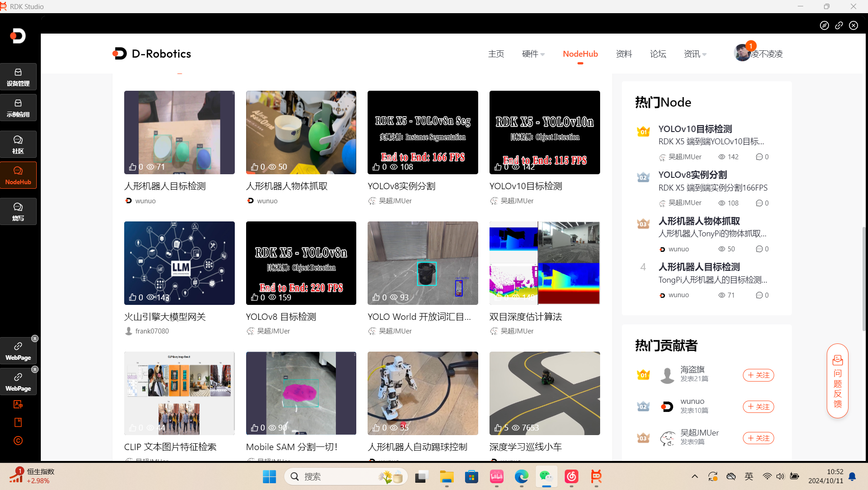Open bilibili app from taskbar
Screen dimensions: 868x490
pyautogui.click(x=497, y=476)
